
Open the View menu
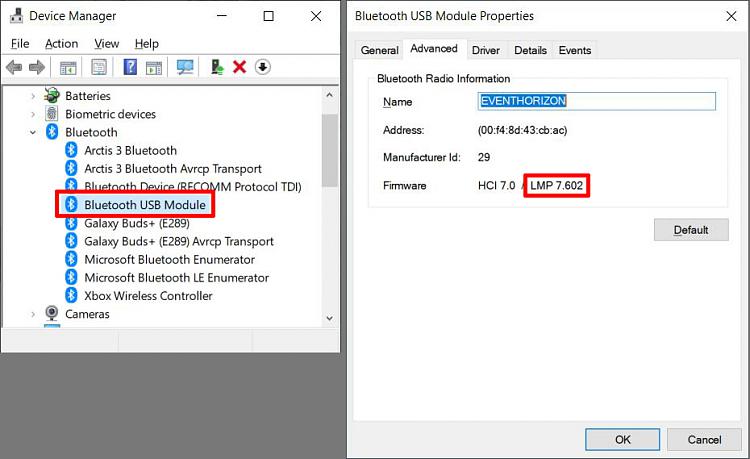(x=106, y=44)
